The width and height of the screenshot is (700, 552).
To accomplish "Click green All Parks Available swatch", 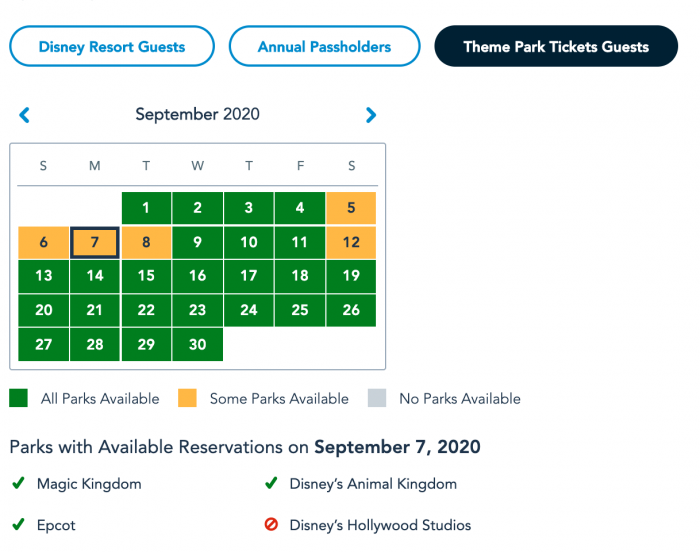I will 18,398.
